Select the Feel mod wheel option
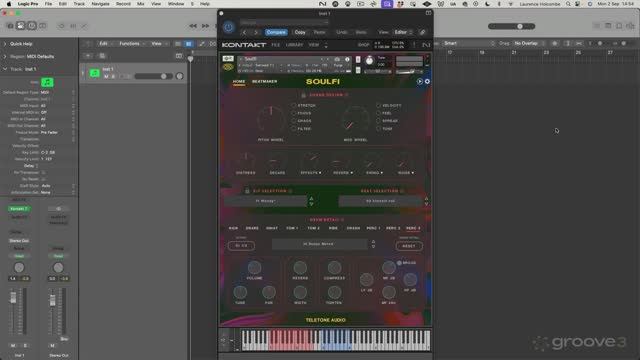 point(378,113)
